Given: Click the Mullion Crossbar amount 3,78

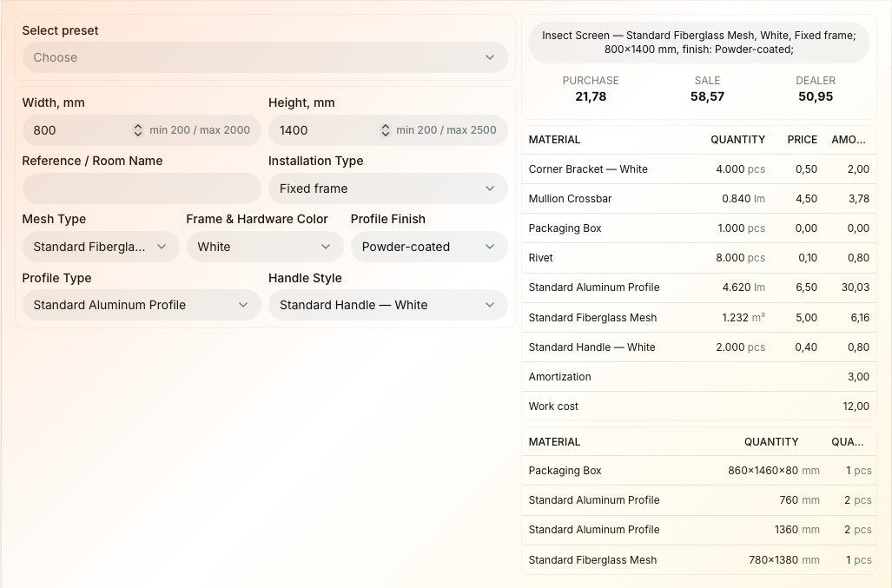Looking at the screenshot, I should [x=858, y=199].
